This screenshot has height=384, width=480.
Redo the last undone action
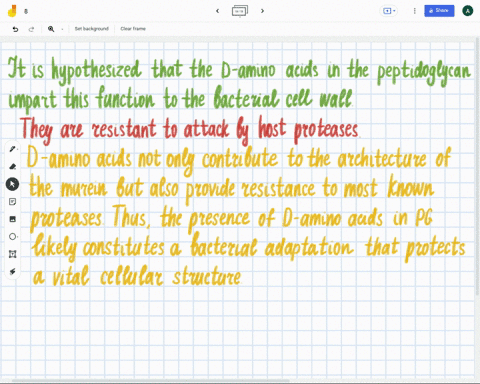click(31, 29)
